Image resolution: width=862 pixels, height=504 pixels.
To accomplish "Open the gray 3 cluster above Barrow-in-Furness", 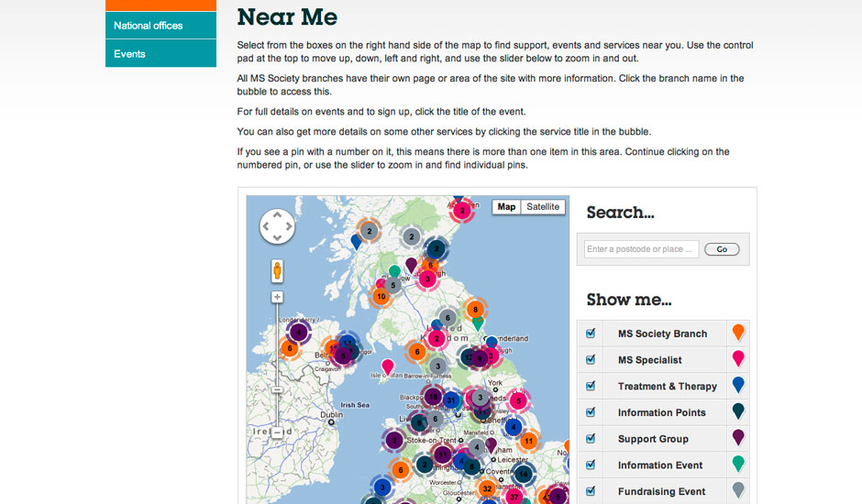I will click(437, 366).
